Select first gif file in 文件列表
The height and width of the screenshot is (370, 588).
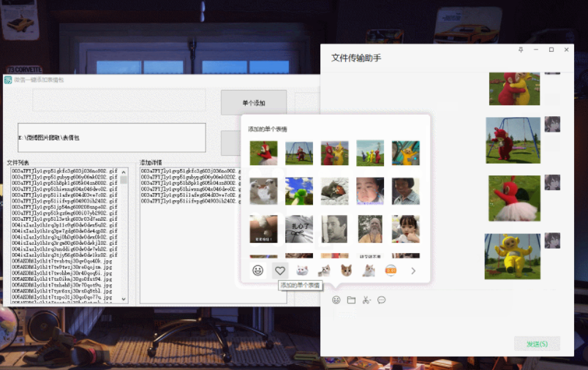[64, 171]
